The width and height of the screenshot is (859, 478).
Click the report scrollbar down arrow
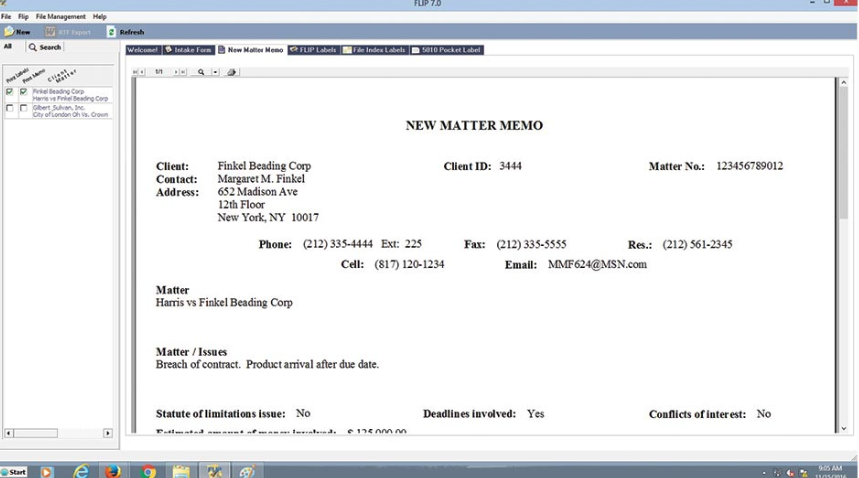(844, 428)
